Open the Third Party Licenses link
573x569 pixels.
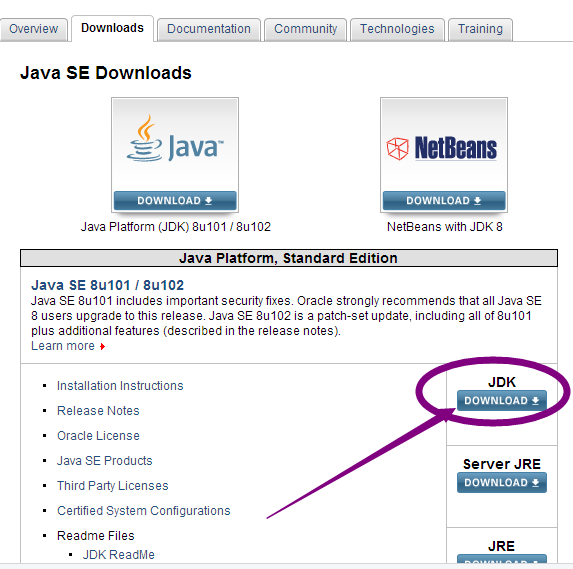tap(113, 486)
